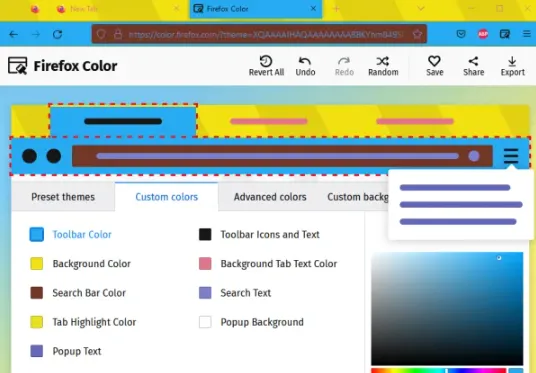Select the Popup Text swatch
Screen dimensions: 536x373
click(x=37, y=351)
